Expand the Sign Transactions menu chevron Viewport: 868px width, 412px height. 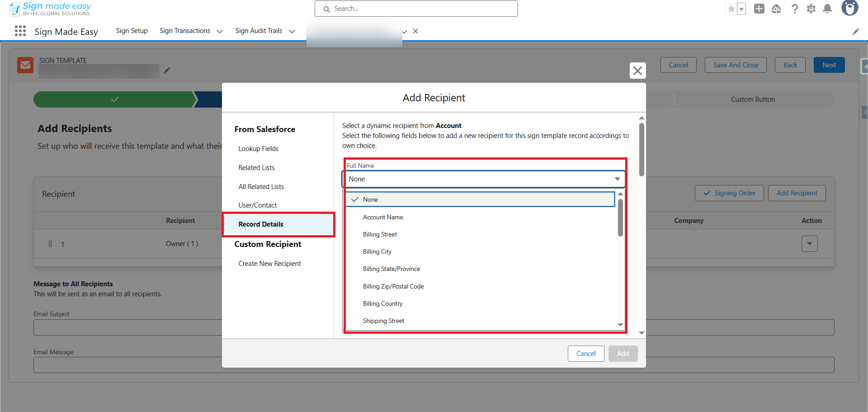(220, 31)
